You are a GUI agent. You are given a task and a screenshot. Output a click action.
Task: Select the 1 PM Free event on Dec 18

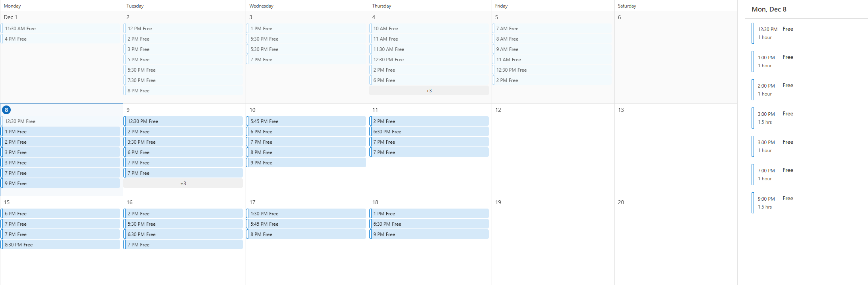click(429, 214)
